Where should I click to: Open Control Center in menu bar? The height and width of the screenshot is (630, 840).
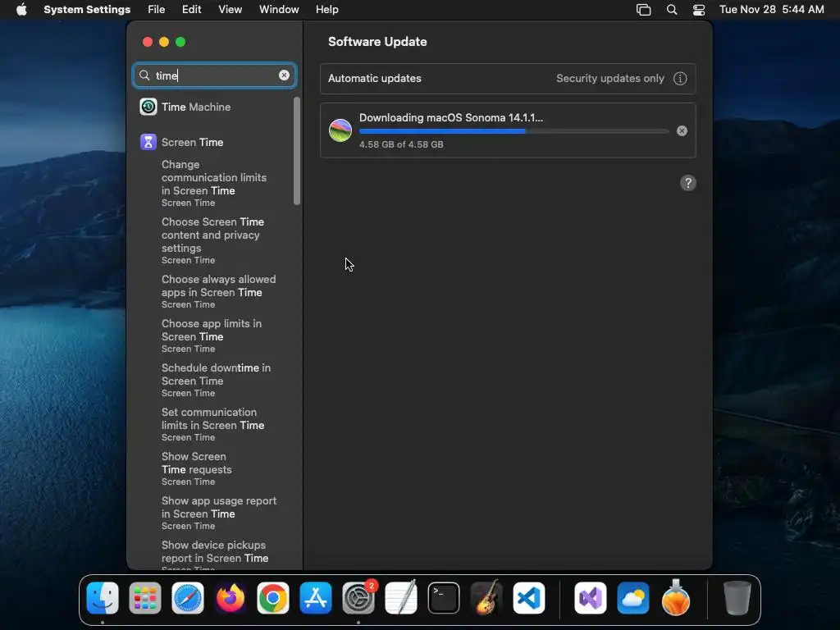699,10
